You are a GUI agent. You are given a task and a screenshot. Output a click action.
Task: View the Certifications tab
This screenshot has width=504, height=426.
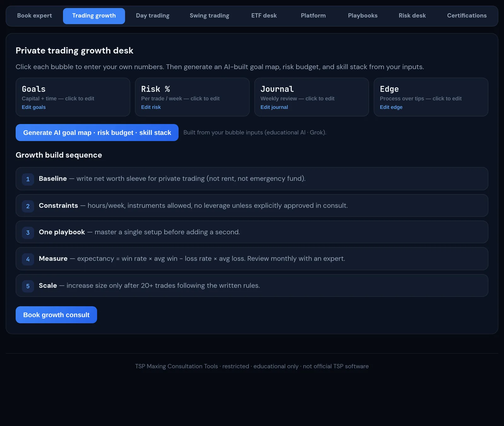point(467,16)
